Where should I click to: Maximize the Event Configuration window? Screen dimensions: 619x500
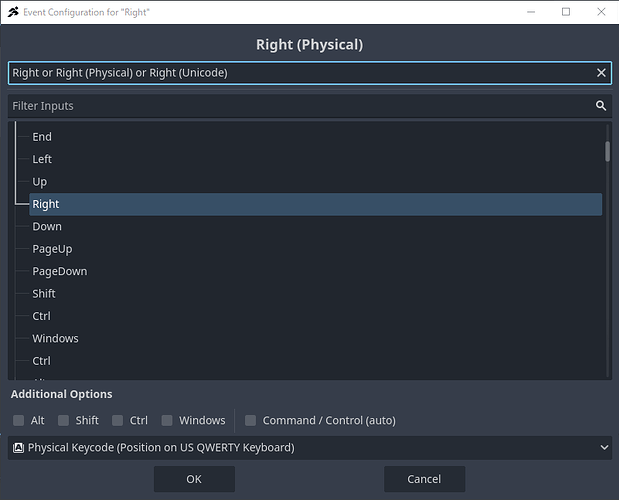click(x=566, y=12)
